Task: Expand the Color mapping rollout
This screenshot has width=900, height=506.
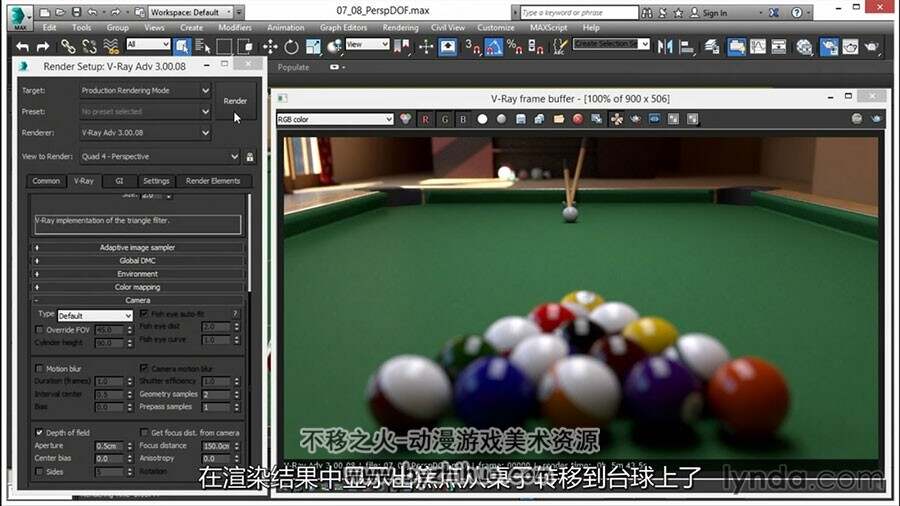Action: tap(137, 287)
